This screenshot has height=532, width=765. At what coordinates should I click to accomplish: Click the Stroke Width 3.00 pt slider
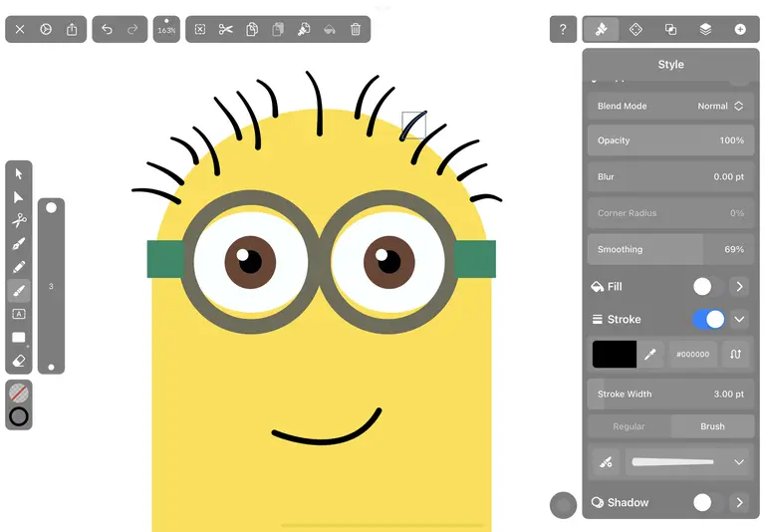pyautogui.click(x=670, y=394)
